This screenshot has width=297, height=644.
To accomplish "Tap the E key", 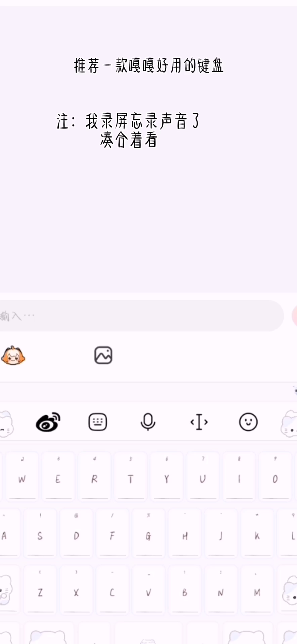I will click(x=58, y=475).
